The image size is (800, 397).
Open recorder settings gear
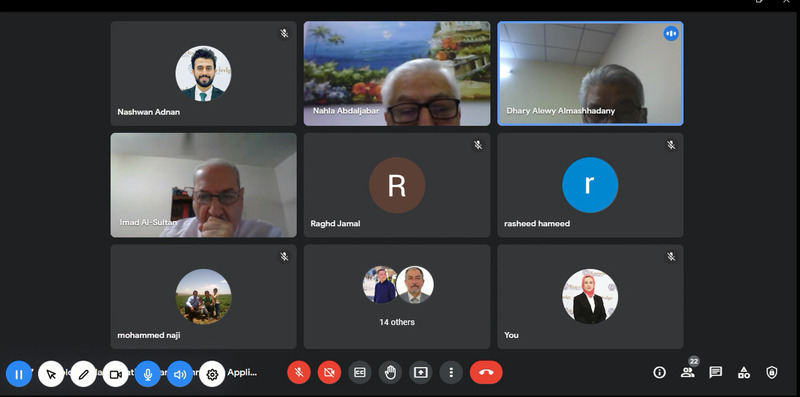(x=212, y=374)
